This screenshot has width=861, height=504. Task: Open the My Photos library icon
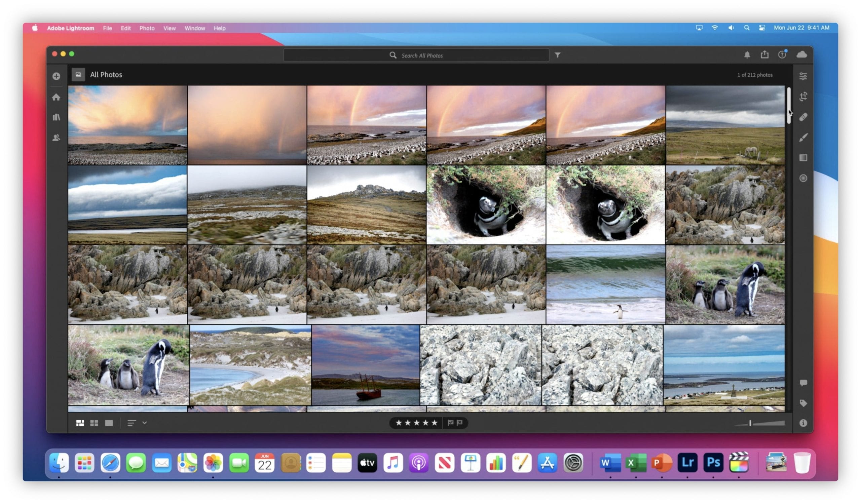57,117
